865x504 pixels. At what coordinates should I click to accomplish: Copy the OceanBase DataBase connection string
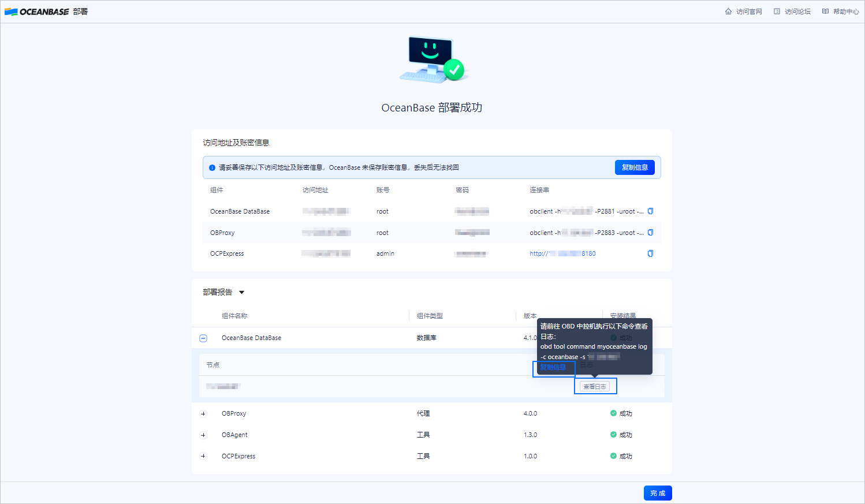click(x=650, y=211)
